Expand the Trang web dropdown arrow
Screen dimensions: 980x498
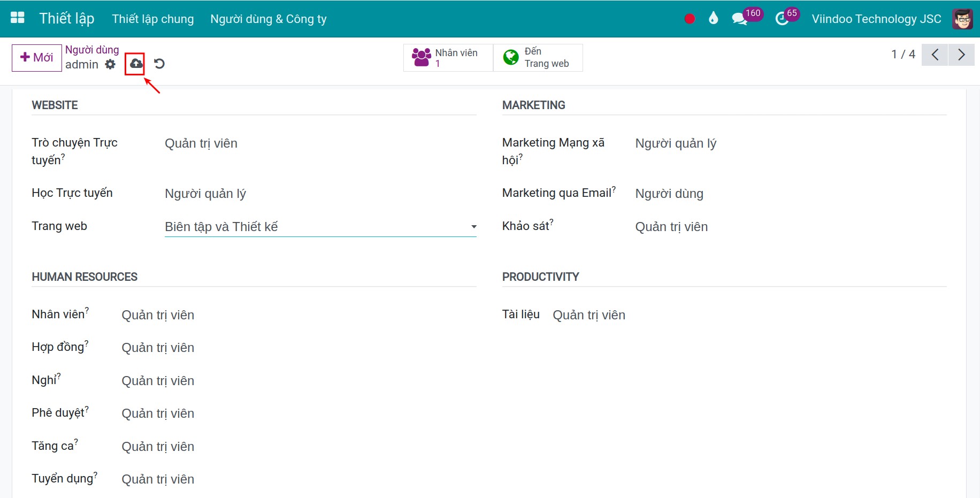(473, 227)
